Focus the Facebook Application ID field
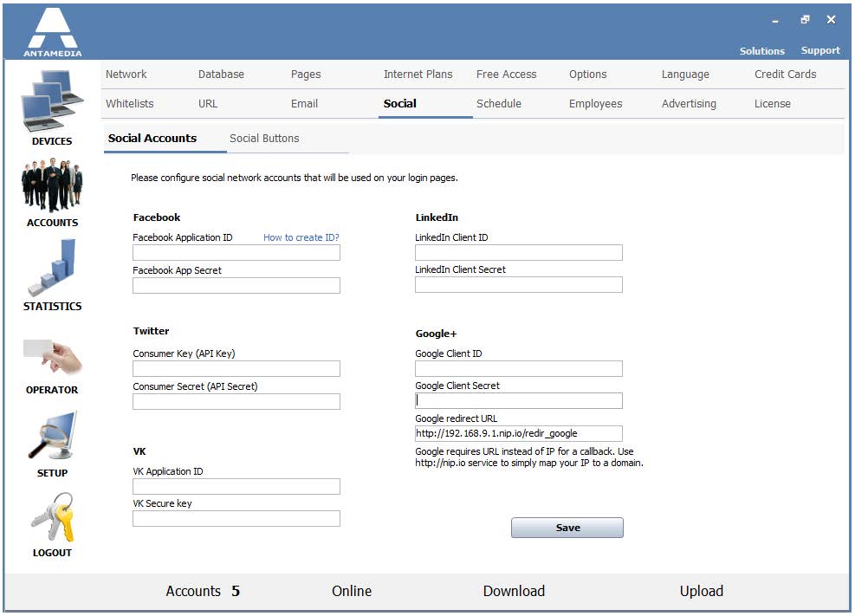 [x=236, y=253]
